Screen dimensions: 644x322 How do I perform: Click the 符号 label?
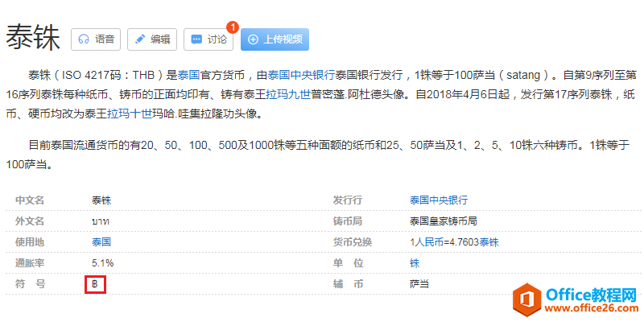click(x=30, y=284)
